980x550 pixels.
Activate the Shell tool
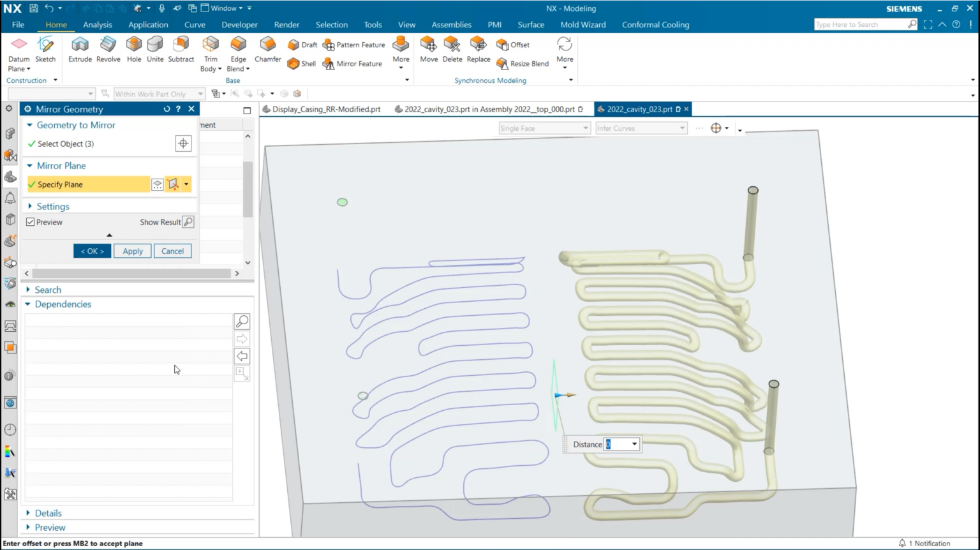(x=301, y=63)
